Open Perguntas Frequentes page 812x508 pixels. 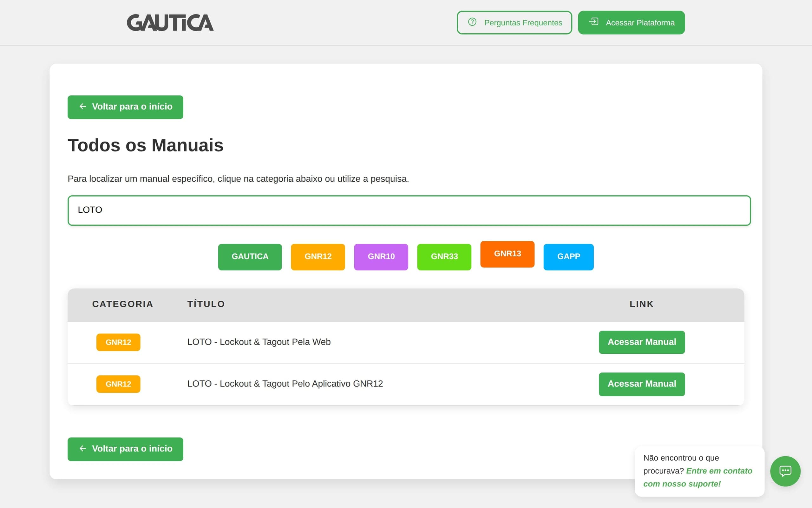514,23
